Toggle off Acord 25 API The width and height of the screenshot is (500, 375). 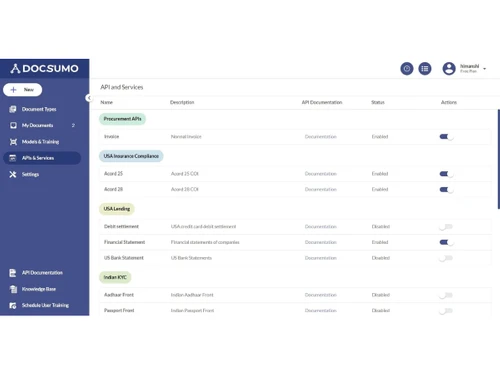[446, 174]
